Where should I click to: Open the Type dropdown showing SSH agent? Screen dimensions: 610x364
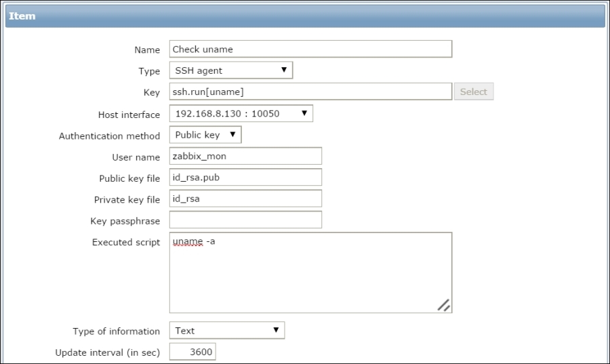tap(230, 70)
